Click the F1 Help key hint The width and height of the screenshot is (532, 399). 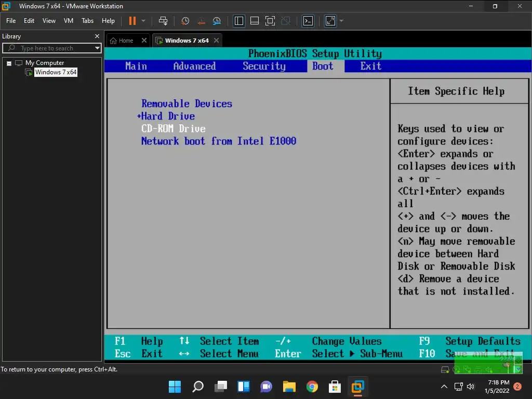click(x=139, y=341)
